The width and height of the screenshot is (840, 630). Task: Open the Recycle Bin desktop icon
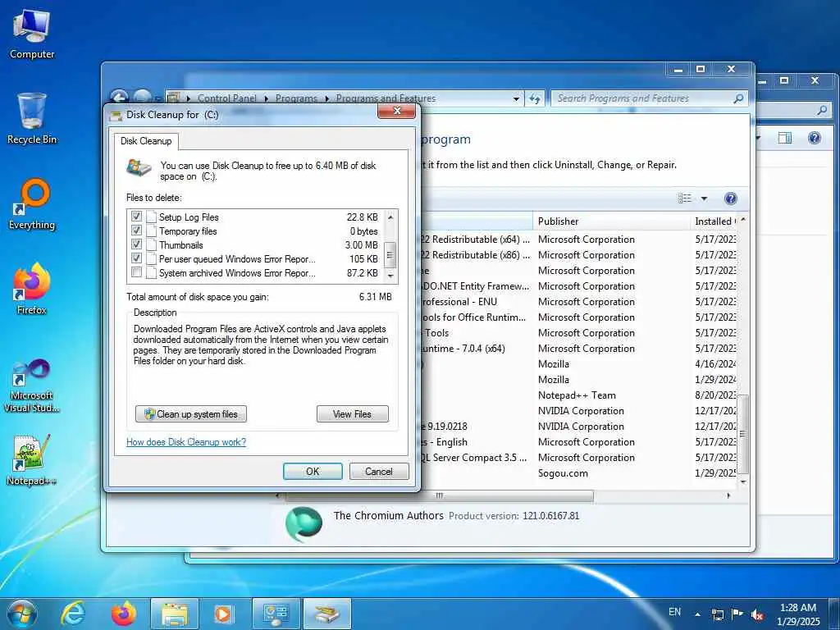tap(32, 118)
